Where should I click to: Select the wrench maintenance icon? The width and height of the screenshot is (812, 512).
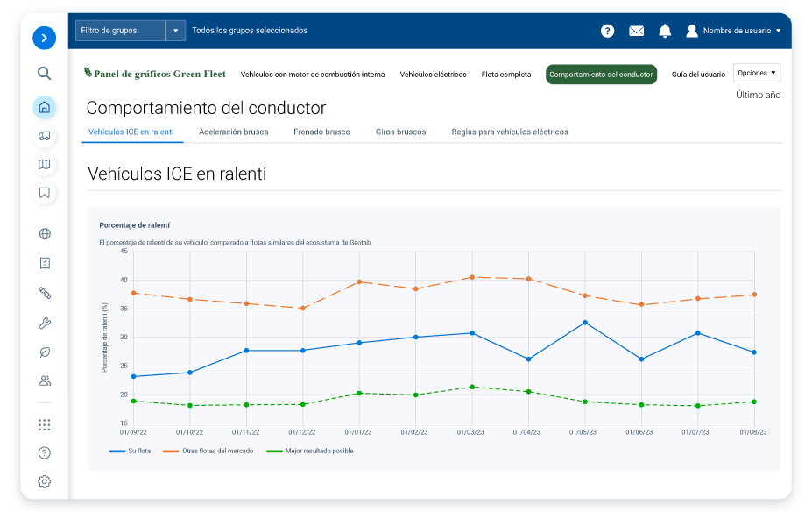pyautogui.click(x=44, y=323)
